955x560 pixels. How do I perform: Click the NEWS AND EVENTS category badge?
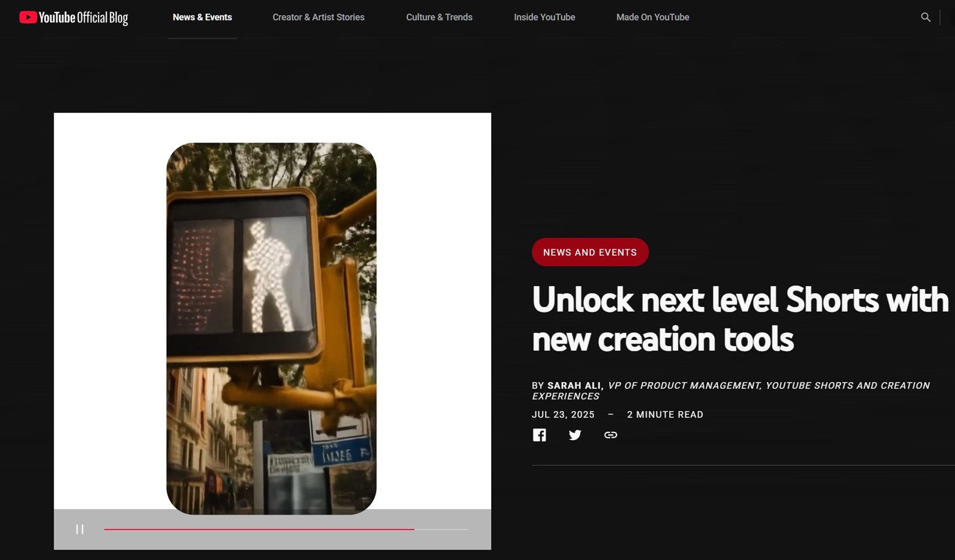590,252
